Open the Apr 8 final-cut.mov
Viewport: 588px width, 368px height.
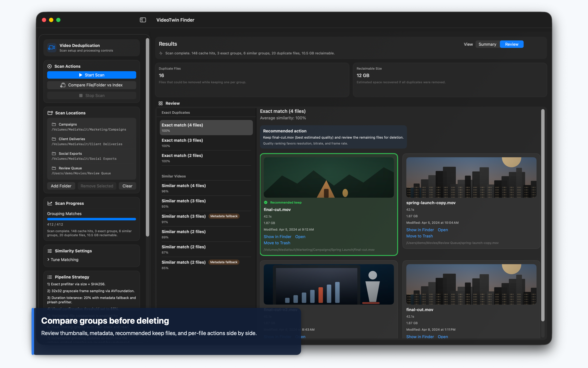443,337
